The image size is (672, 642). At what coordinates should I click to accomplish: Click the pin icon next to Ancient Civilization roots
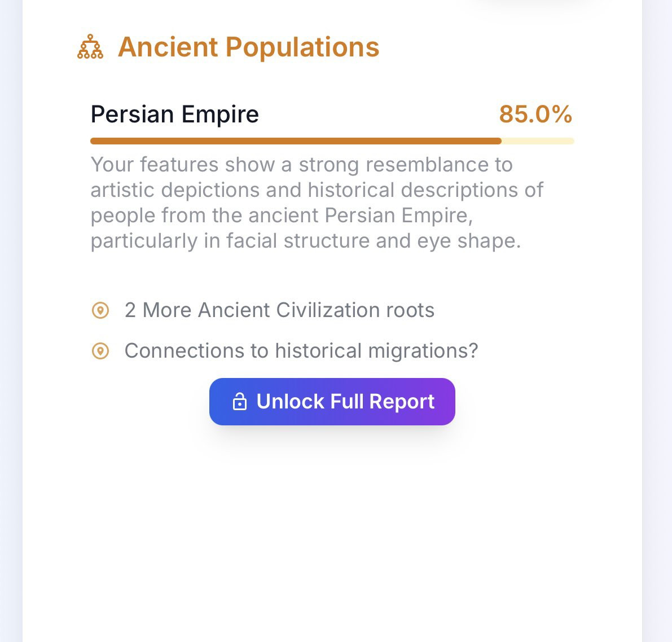pos(100,310)
